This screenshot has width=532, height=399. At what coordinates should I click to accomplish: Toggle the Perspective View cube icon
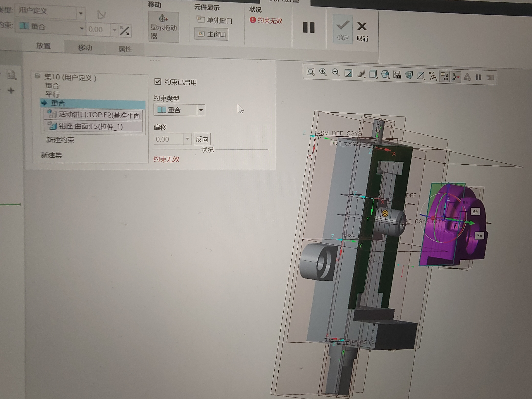click(x=409, y=75)
